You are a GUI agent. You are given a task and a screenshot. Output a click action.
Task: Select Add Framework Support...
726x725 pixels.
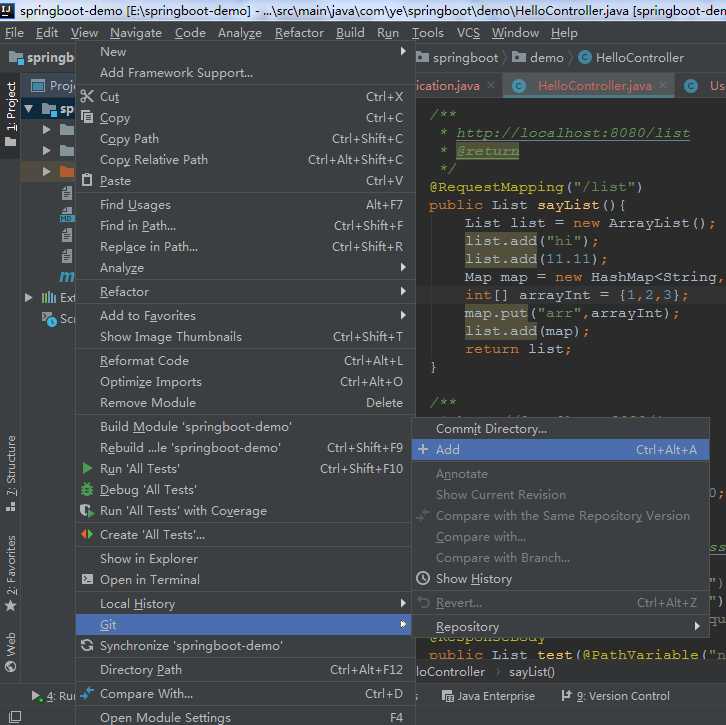243,73
